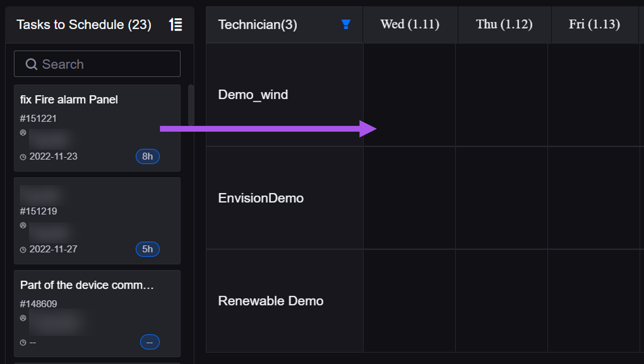Click the sort list icon beside Tasks to Schedule

tap(176, 25)
